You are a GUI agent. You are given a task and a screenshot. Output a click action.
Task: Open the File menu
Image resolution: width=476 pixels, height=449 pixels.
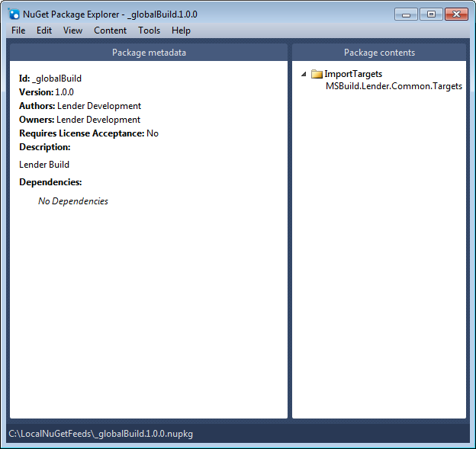[x=18, y=30]
